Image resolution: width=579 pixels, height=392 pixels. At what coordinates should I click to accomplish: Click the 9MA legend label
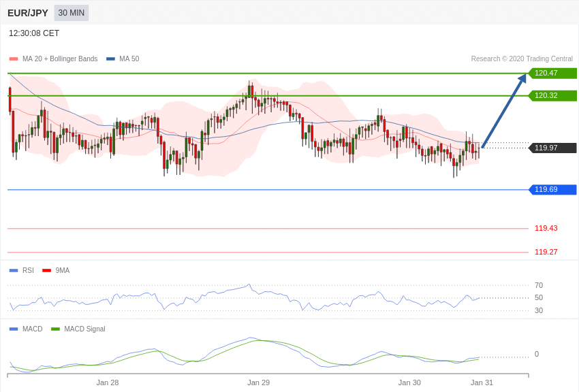(63, 270)
